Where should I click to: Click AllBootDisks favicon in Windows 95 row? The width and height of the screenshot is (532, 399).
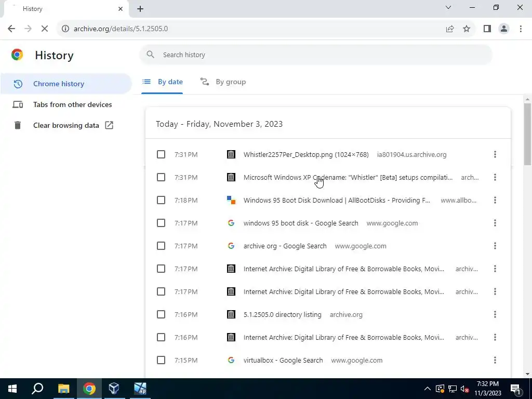[231, 200]
